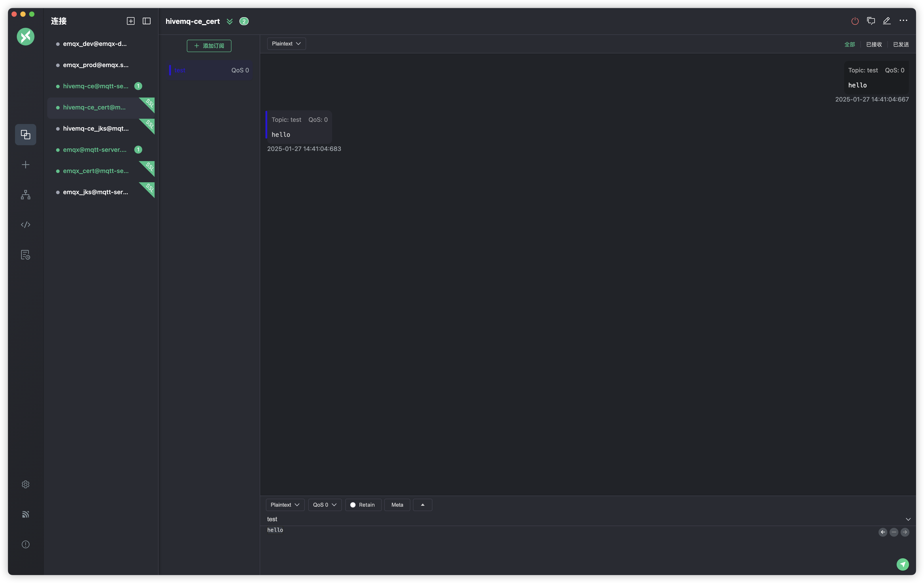The image size is (924, 583).
Task: Select emqx_dev@emqx-d... connection
Action: point(100,44)
